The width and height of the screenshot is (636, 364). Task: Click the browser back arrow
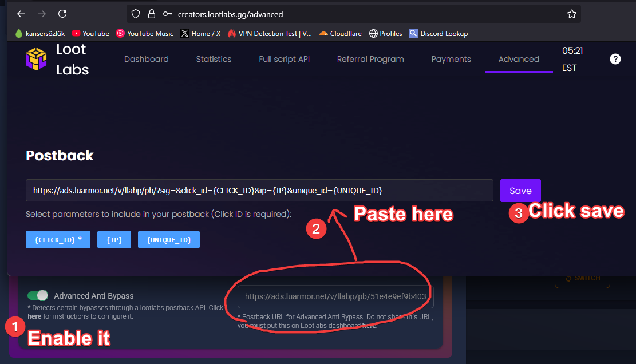(21, 14)
